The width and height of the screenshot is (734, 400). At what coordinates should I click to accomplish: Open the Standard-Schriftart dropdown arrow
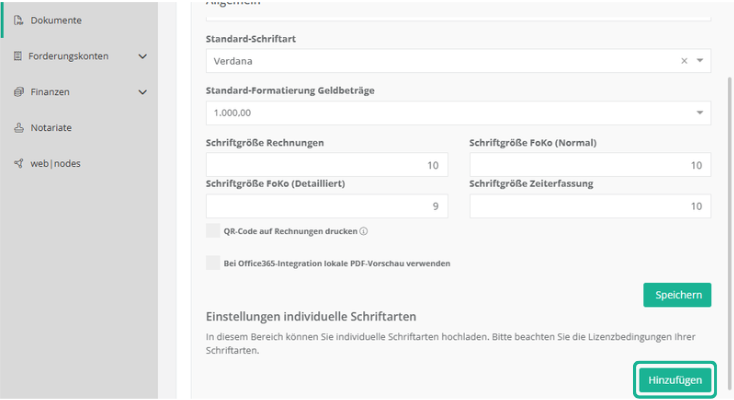(700, 60)
